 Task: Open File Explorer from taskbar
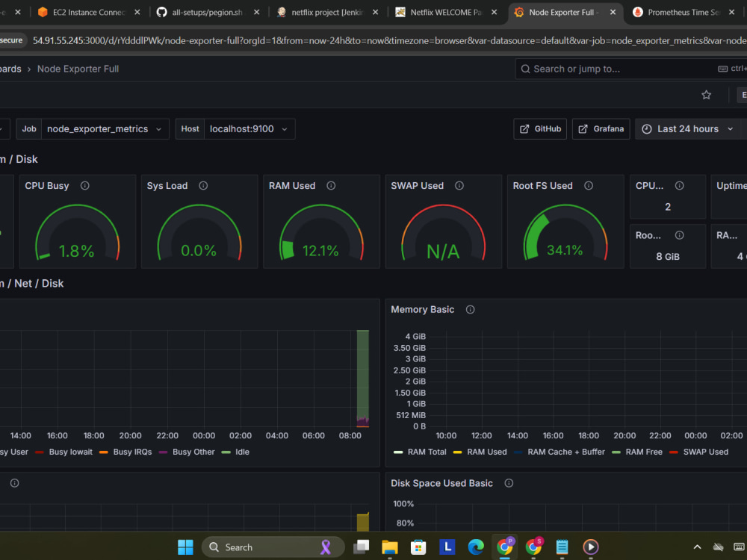click(x=390, y=547)
